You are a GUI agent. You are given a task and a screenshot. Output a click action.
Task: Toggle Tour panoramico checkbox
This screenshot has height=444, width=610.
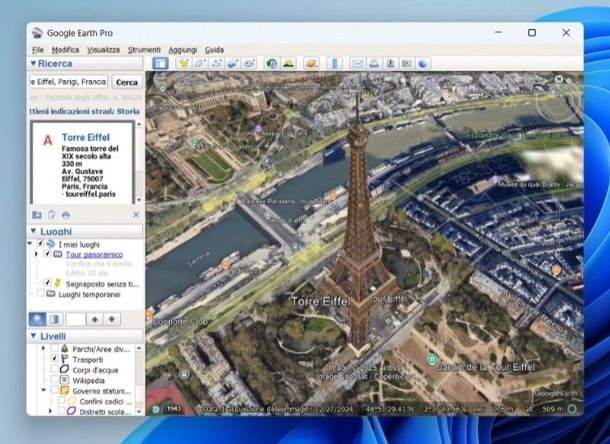(47, 254)
